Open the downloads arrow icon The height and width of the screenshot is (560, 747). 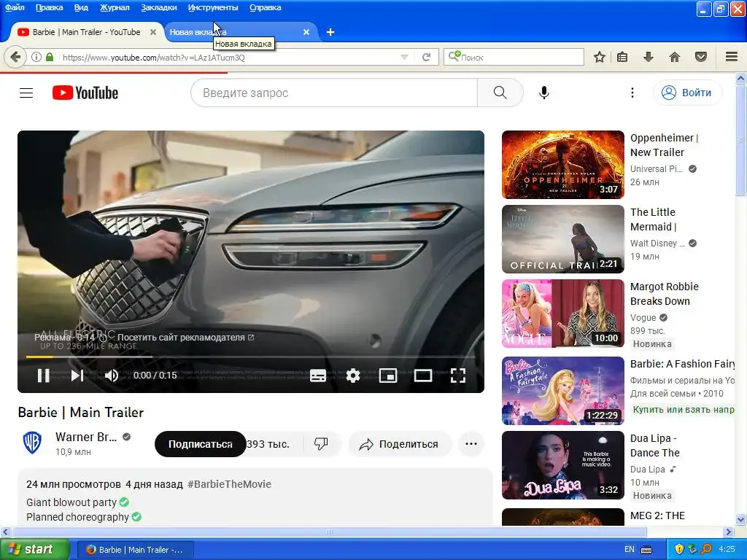[649, 57]
